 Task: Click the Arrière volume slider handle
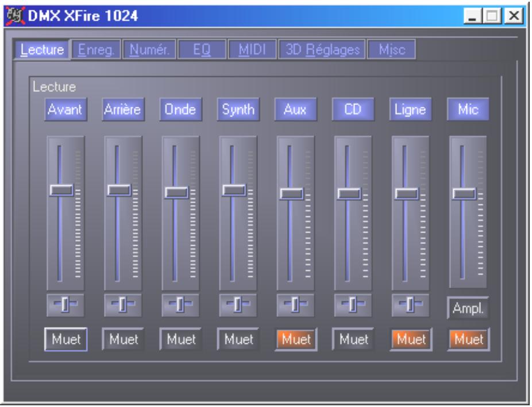click(x=119, y=190)
